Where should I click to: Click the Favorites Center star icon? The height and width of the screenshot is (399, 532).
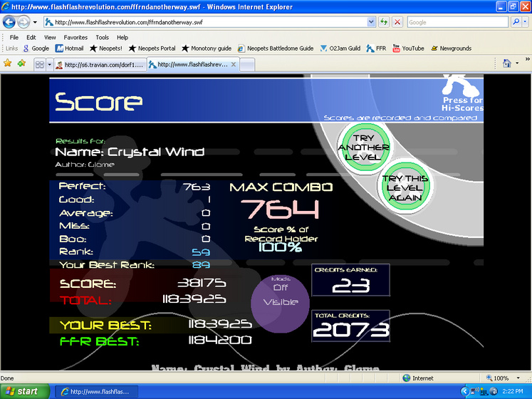(x=7, y=63)
